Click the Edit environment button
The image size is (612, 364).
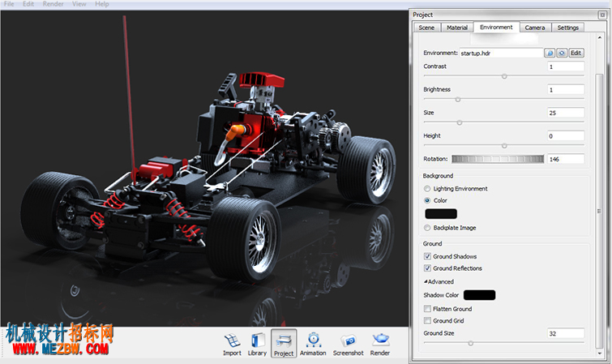576,53
